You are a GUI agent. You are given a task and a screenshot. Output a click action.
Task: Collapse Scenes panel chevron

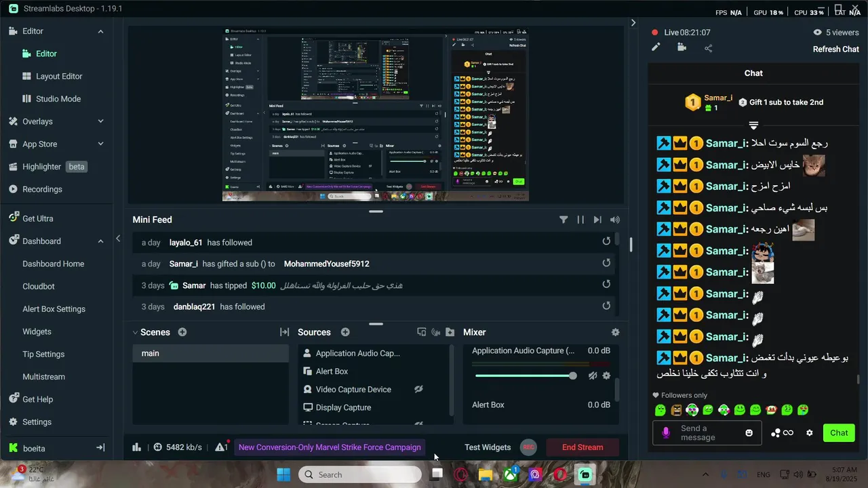[135, 332]
